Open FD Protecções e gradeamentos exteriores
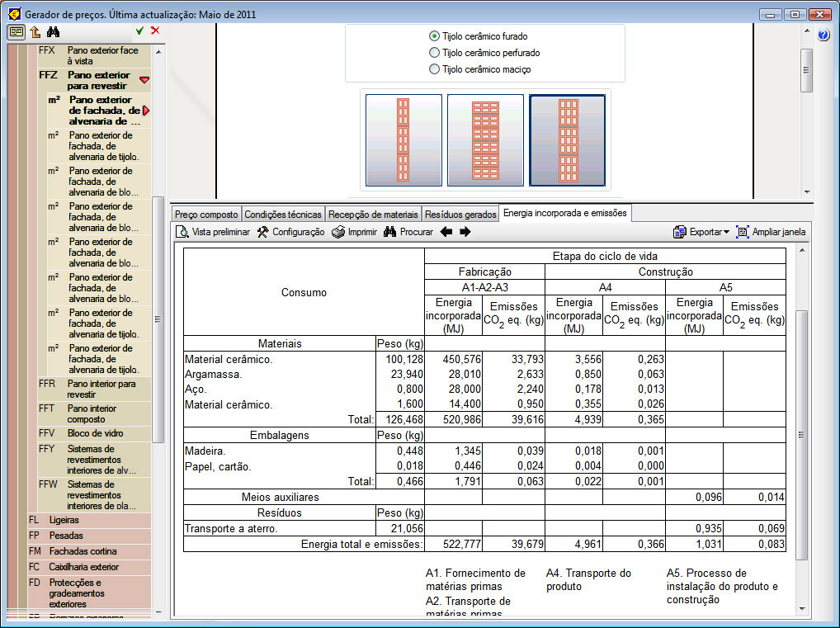This screenshot has width=840, height=628. 89,593
